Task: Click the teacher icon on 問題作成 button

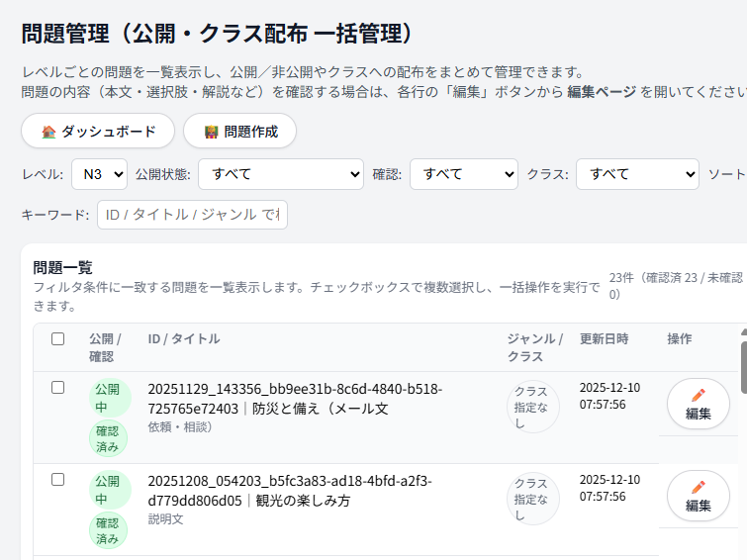Action: pyautogui.click(x=211, y=132)
